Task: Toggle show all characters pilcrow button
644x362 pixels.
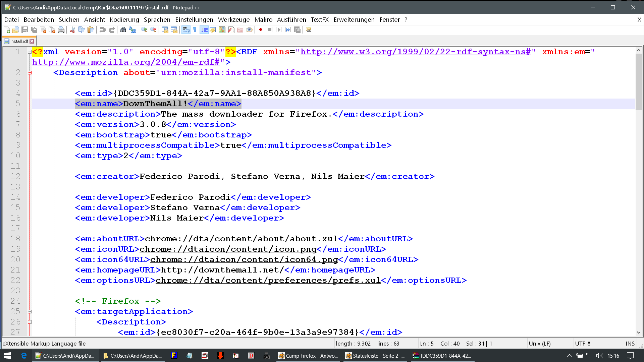Action: pyautogui.click(x=195, y=30)
